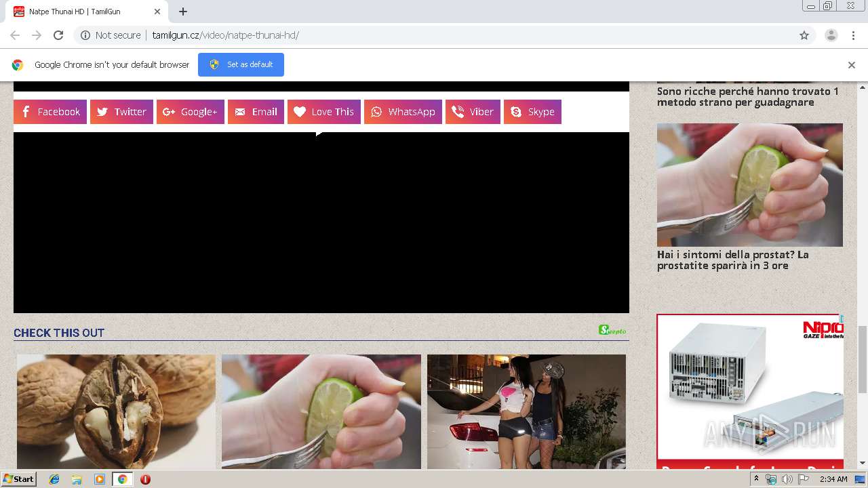Click the CHECK THIS OUT heading

click(59, 333)
